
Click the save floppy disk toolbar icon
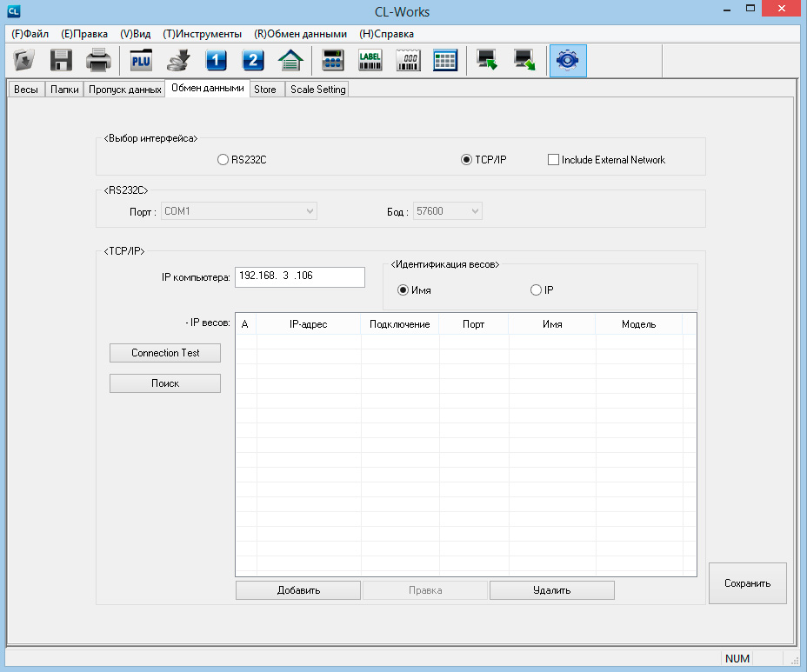click(x=61, y=61)
